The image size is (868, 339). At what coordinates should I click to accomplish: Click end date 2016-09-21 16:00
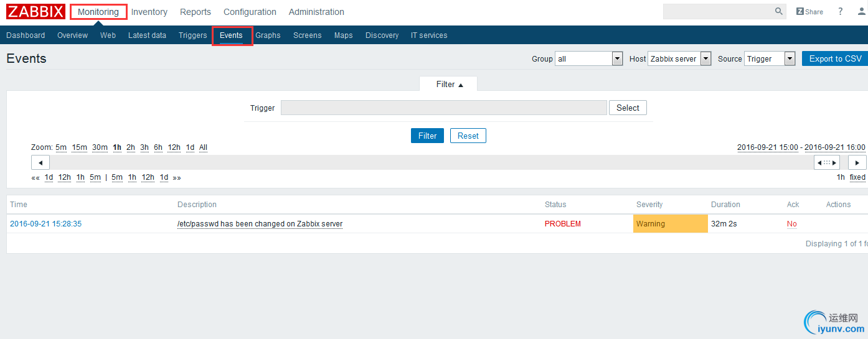click(x=835, y=147)
